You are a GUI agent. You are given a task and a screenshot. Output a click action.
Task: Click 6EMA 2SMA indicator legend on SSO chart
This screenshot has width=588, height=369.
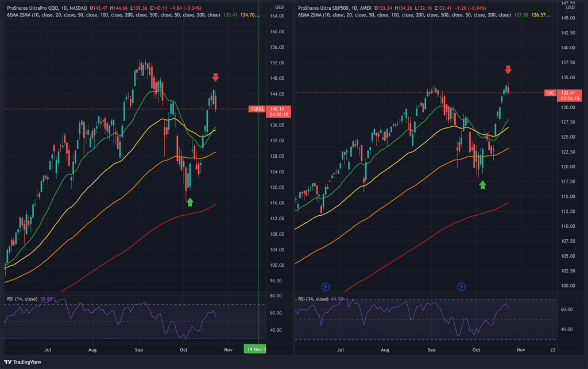404,15
